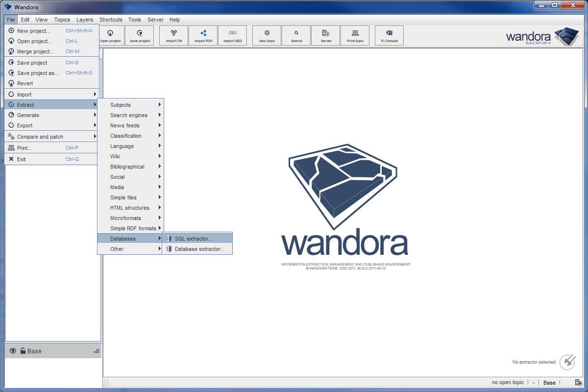The width and height of the screenshot is (588, 392).
Task: Choose Database extractor from the submenu
Action: coord(199,249)
